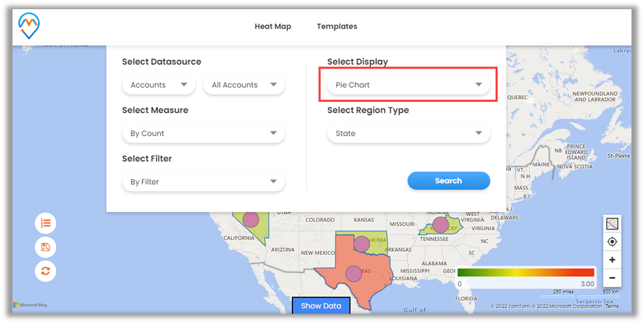Click the locate me target icon
The height and width of the screenshot is (323, 644).
[x=612, y=241]
